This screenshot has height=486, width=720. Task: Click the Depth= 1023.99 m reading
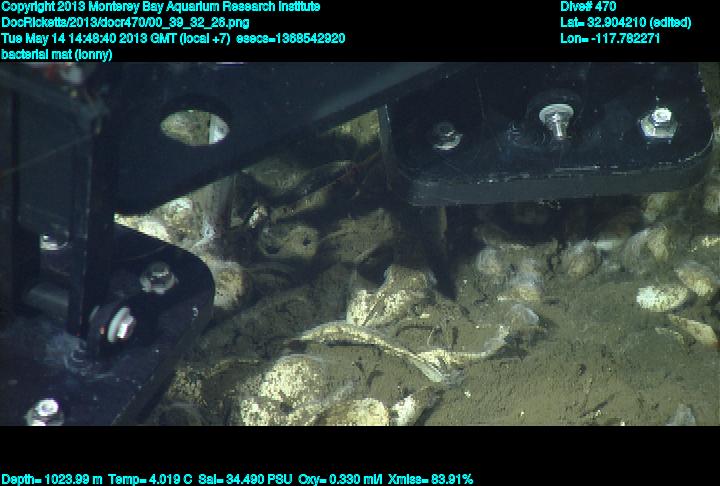pyautogui.click(x=52, y=480)
